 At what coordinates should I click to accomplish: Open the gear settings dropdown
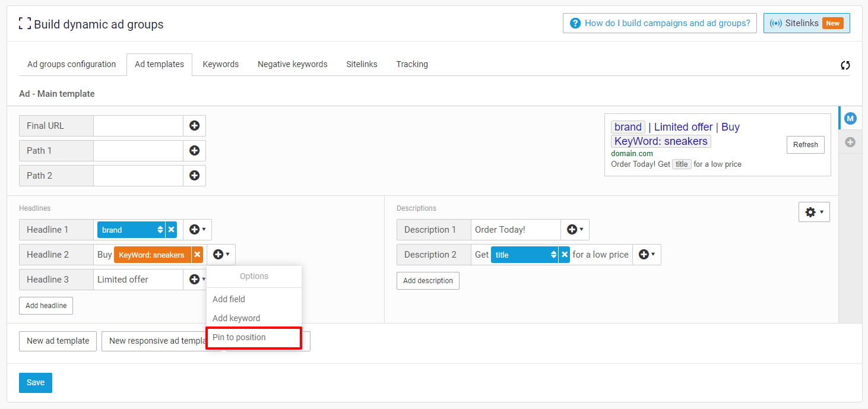click(x=813, y=212)
